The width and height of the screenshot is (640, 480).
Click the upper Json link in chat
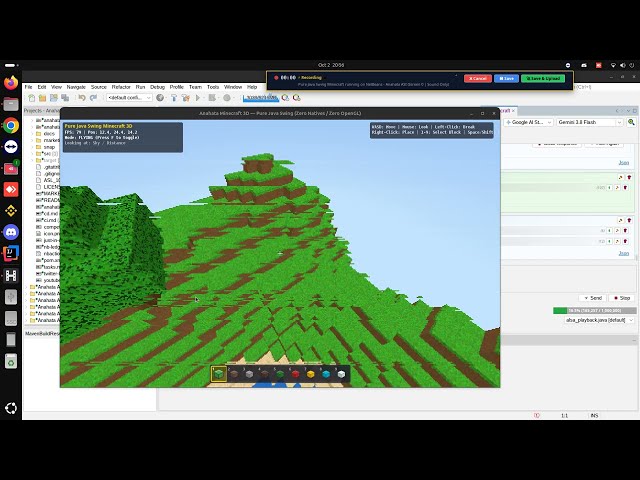(x=623, y=162)
